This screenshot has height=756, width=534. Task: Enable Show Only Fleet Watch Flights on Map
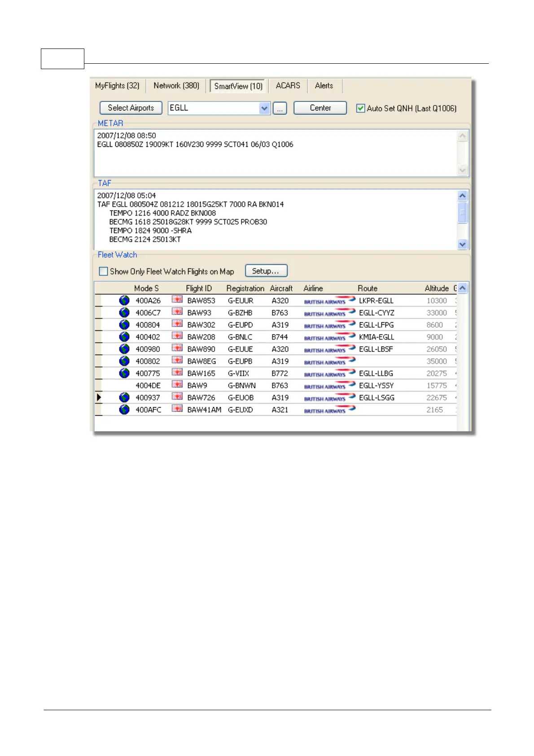[103, 271]
